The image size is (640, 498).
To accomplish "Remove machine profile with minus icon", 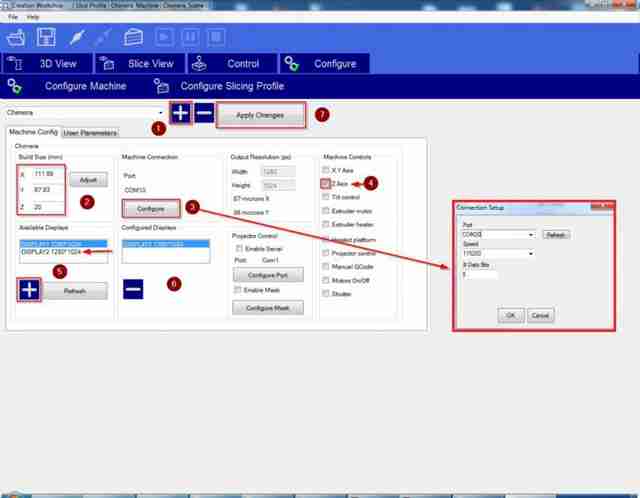I will click(x=204, y=113).
